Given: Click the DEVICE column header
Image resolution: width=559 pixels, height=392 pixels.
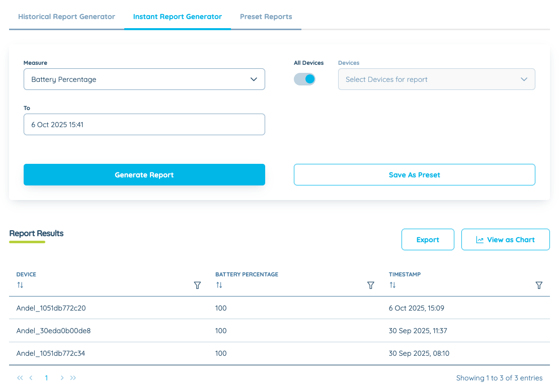Looking at the screenshot, I should pyautogui.click(x=26, y=274).
